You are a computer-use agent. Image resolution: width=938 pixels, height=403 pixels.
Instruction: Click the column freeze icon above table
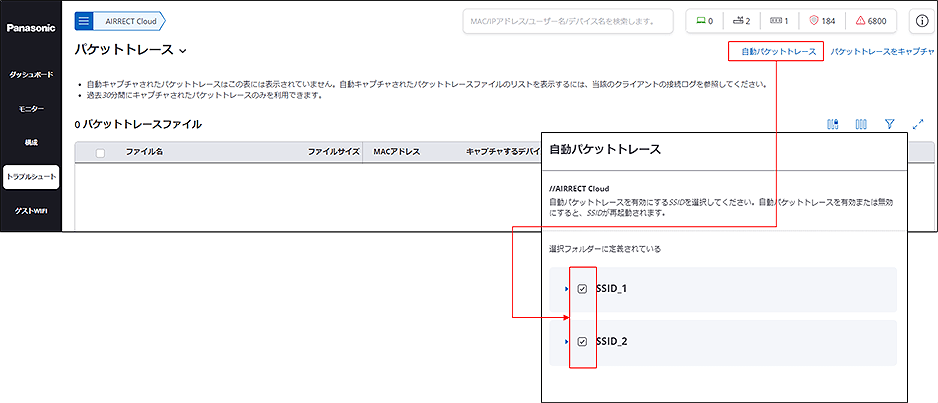pyautogui.click(x=833, y=124)
